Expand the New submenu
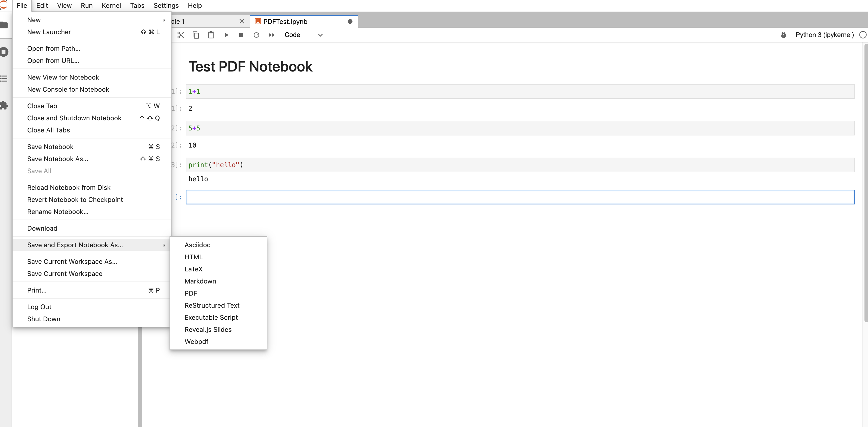 point(92,20)
